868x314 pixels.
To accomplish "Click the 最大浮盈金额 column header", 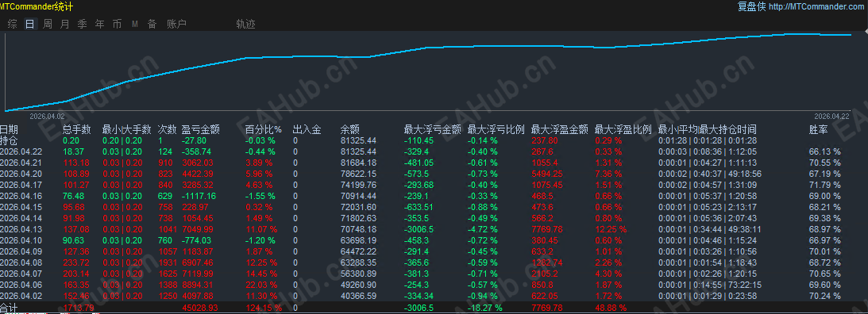I will pos(560,129).
